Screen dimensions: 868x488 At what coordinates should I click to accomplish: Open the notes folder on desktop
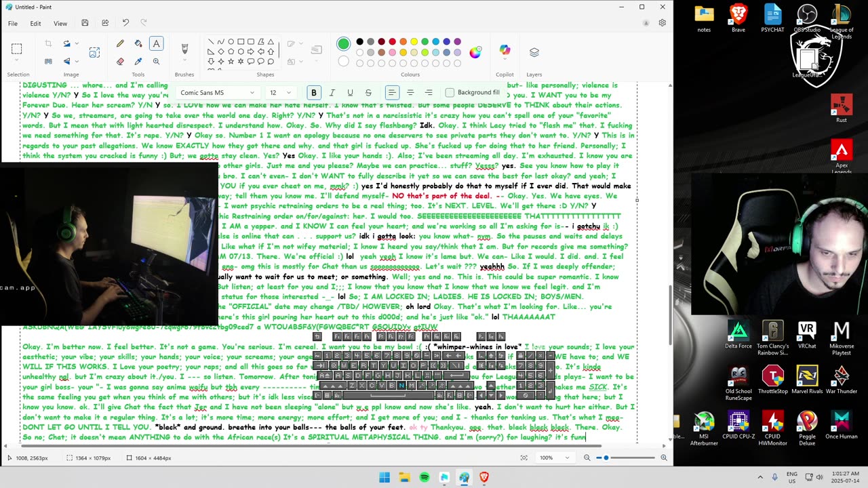coord(704,18)
